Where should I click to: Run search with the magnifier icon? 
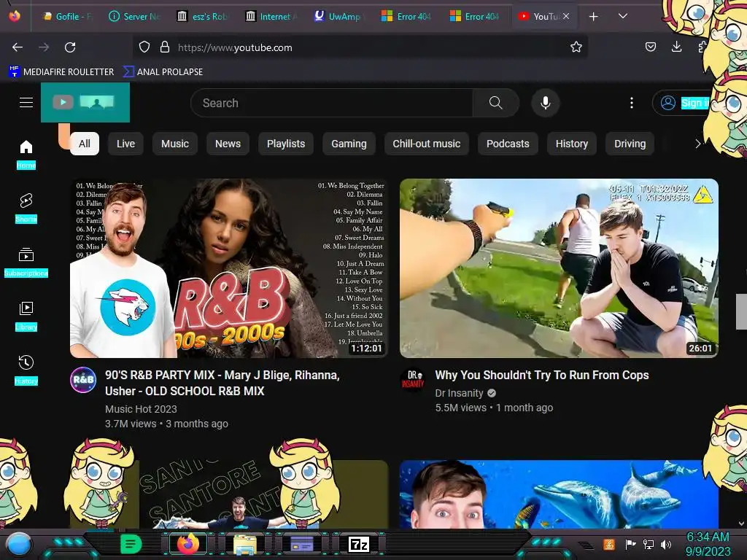(x=496, y=103)
